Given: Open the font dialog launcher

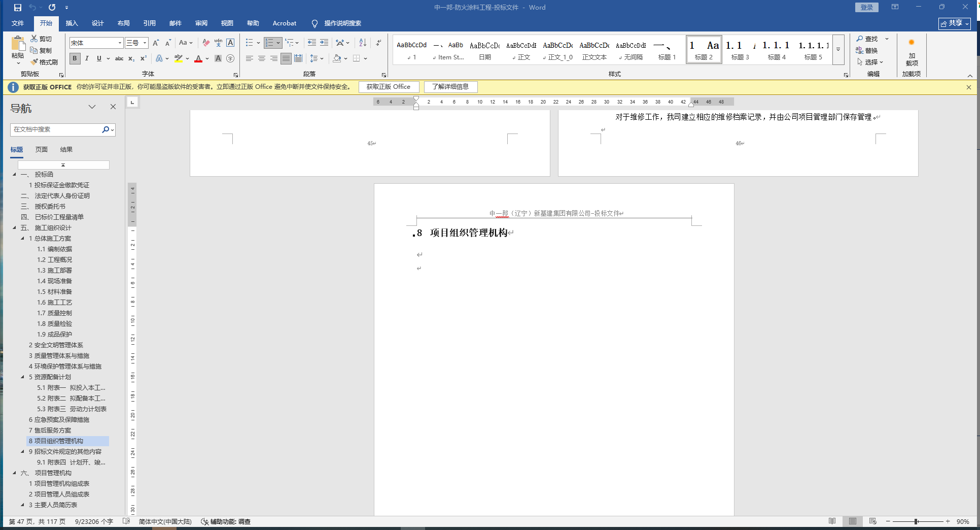Looking at the screenshot, I should click(x=236, y=75).
